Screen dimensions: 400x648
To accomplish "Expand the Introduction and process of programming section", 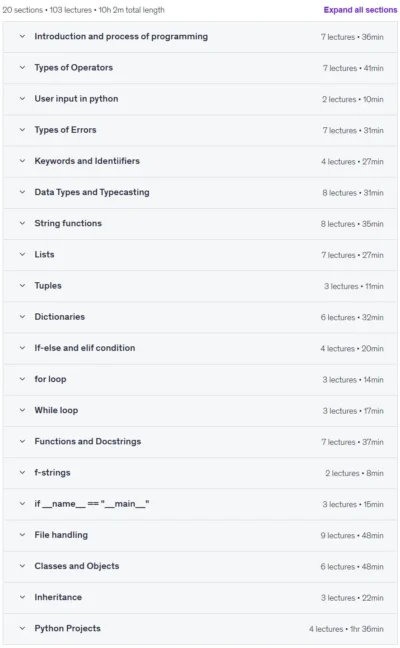I will (x=200, y=37).
